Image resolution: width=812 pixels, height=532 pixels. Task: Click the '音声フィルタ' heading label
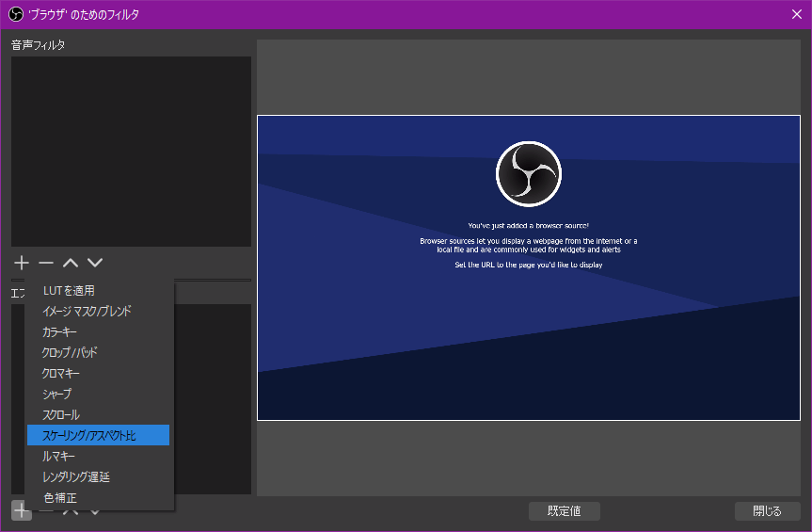(x=38, y=45)
